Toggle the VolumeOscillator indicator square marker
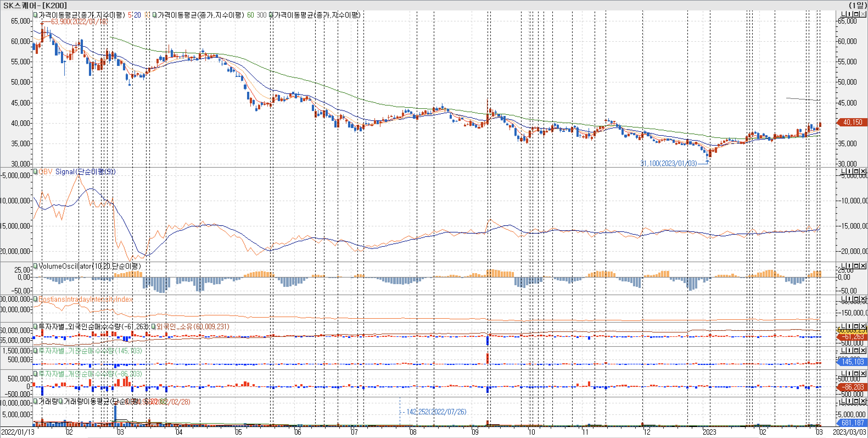The height and width of the screenshot is (438, 868). pos(35,266)
